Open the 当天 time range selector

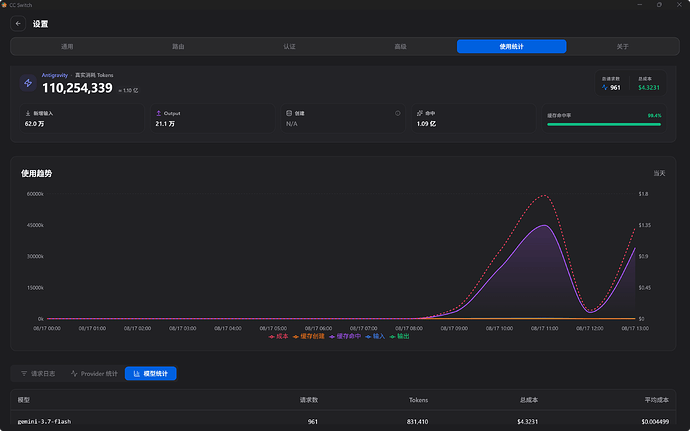tap(659, 173)
